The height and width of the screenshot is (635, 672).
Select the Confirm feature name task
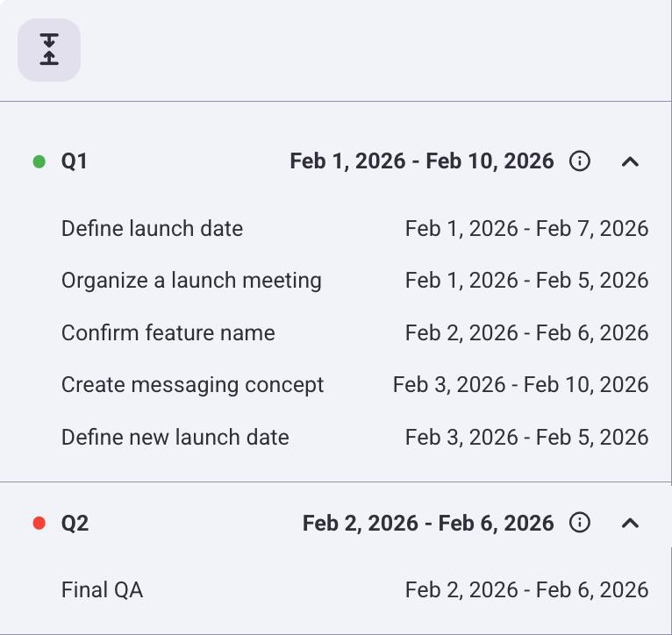[x=168, y=333]
